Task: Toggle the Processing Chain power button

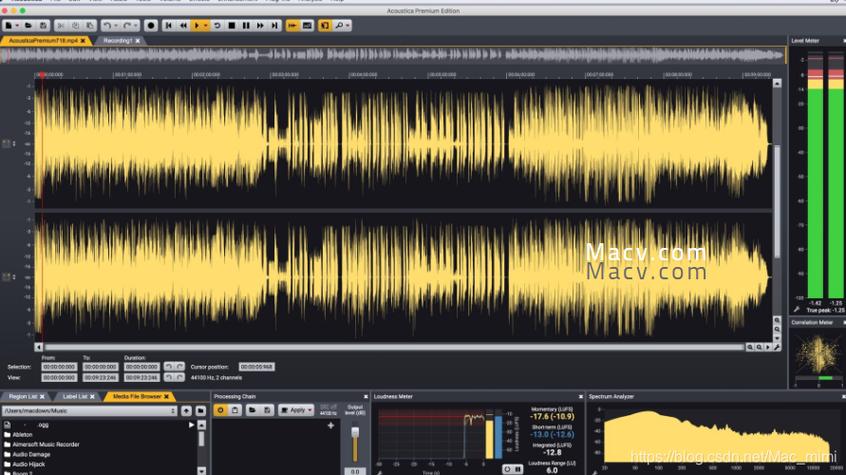Action: coord(220,410)
